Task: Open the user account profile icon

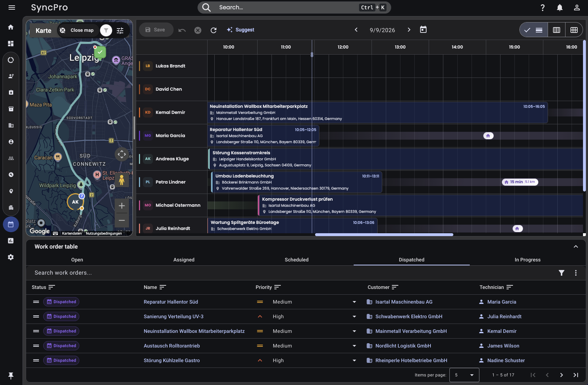Action: coord(577,7)
